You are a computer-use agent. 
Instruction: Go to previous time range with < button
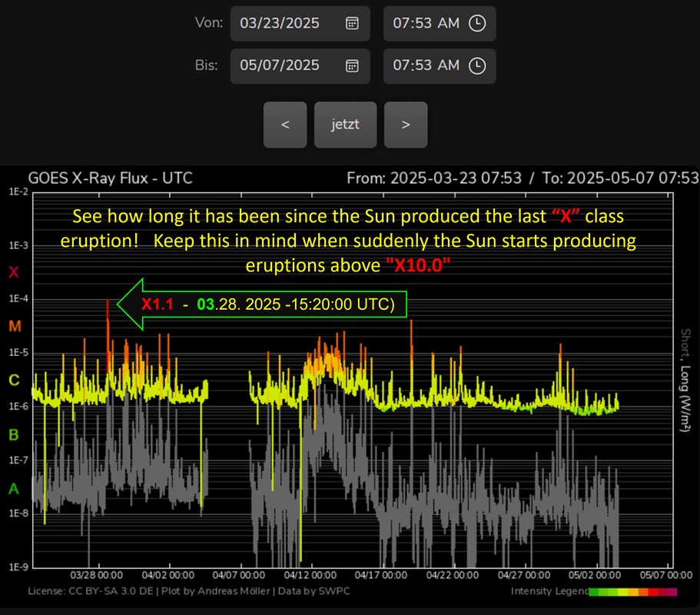tap(285, 125)
